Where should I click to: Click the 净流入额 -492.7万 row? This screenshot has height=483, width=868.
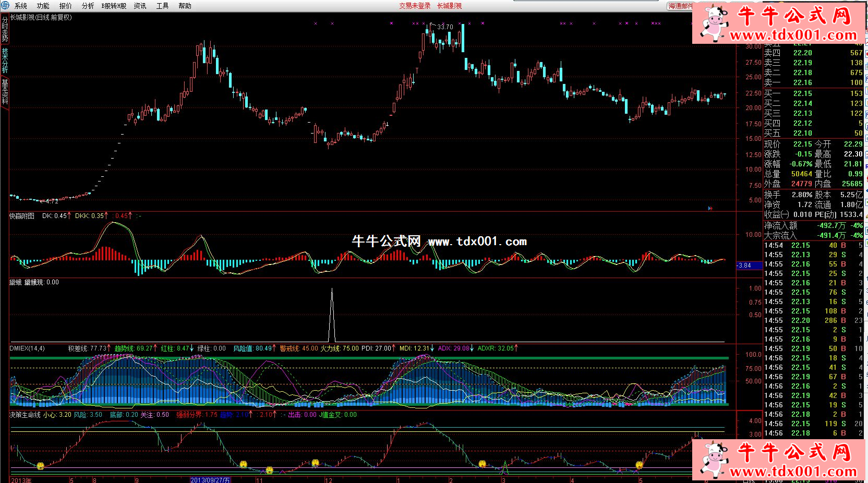pyautogui.click(x=813, y=225)
